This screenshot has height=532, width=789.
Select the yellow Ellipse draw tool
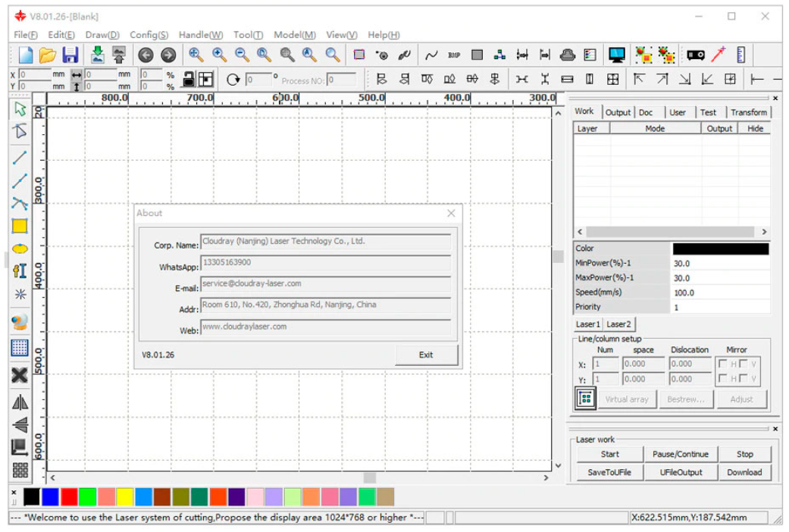[x=20, y=248]
